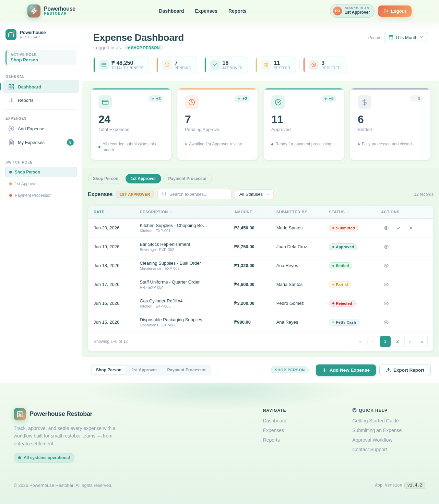View the Cleaning Supplies expense details

pos(386,266)
